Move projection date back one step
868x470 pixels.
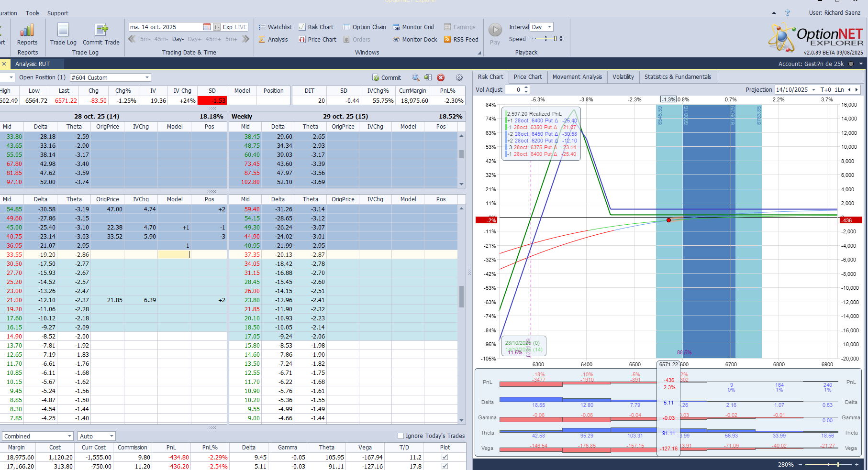coord(849,89)
